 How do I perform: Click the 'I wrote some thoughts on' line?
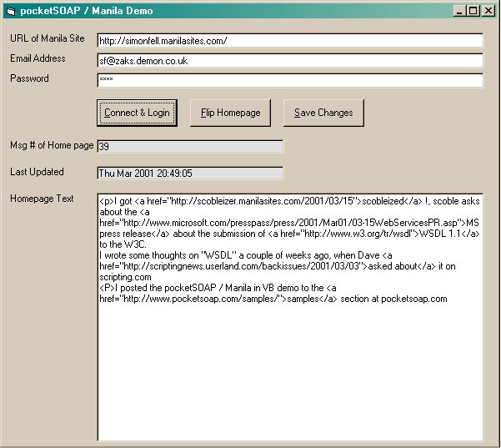(245, 255)
